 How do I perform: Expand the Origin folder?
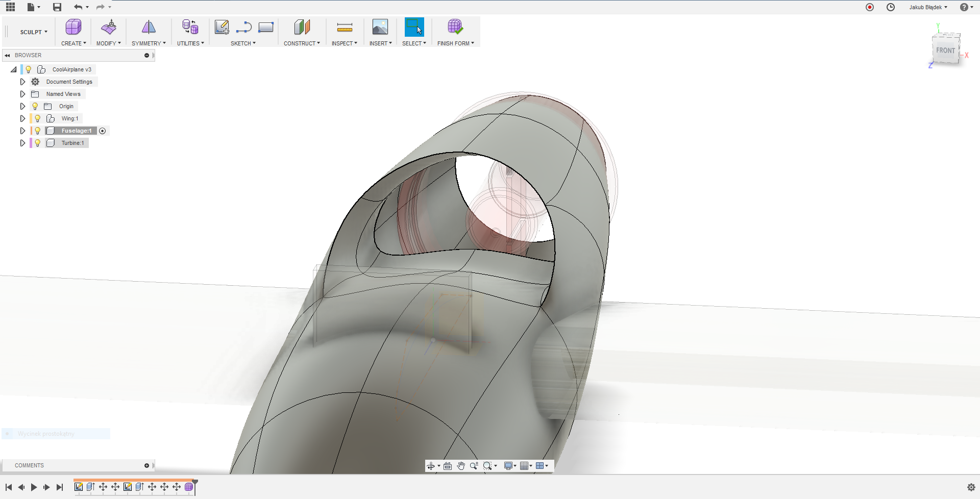[x=22, y=106]
